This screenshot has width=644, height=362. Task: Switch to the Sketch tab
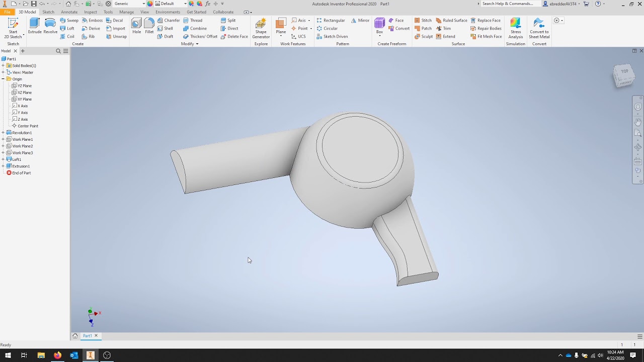48,12
